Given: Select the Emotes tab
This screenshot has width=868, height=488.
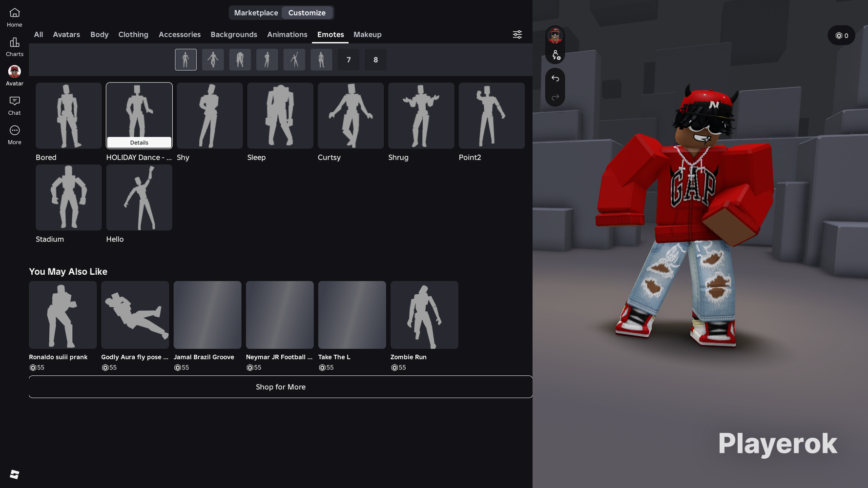Looking at the screenshot, I should coord(331,35).
